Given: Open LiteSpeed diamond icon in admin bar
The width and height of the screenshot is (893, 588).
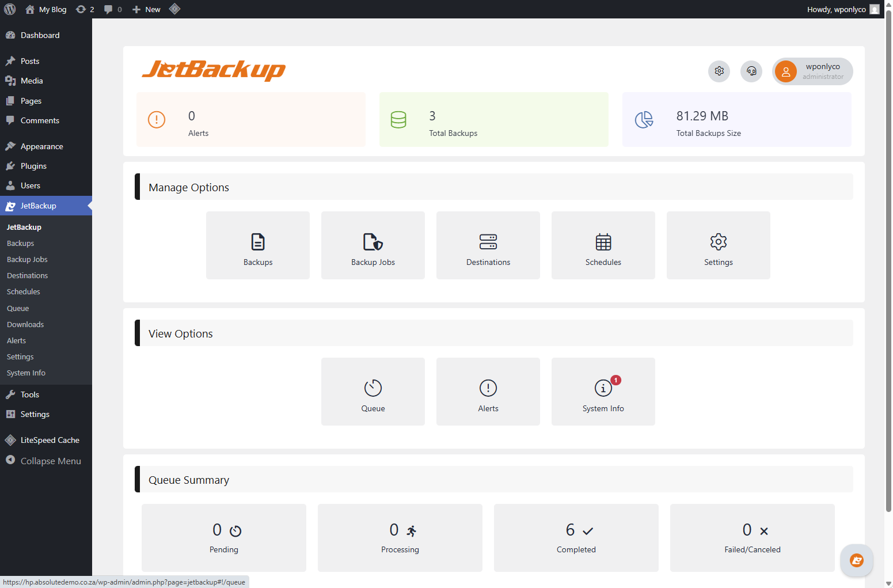Looking at the screenshot, I should [175, 9].
